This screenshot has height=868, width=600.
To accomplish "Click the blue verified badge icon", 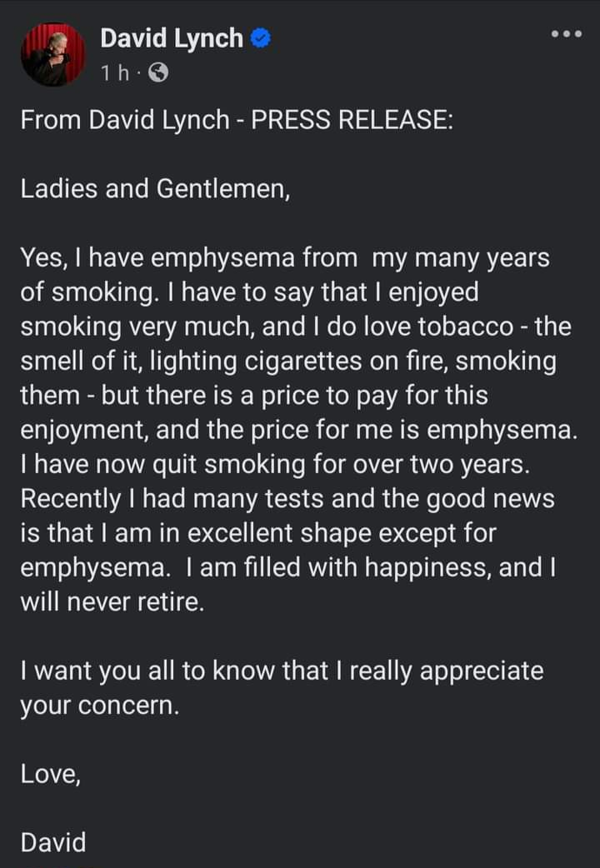I will 262,38.
